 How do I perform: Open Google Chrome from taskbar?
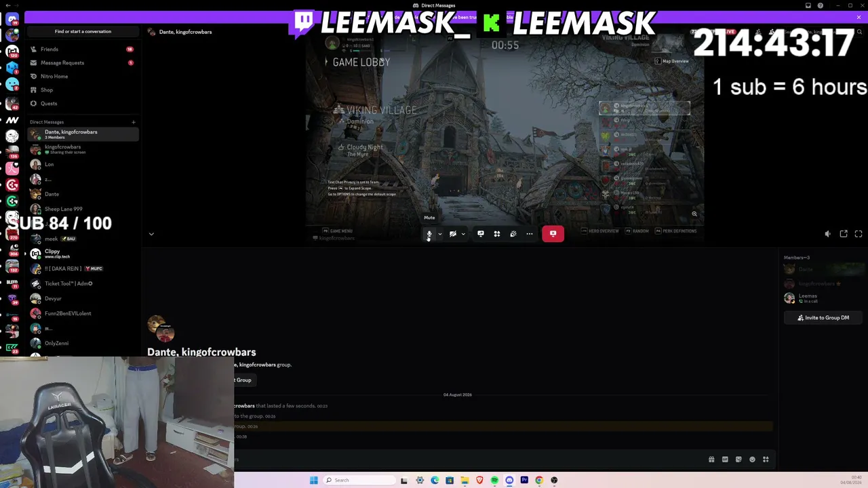pyautogui.click(x=539, y=481)
